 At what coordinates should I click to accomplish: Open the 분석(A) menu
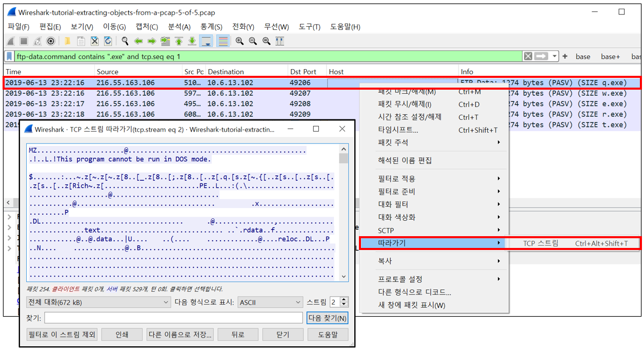tap(179, 27)
